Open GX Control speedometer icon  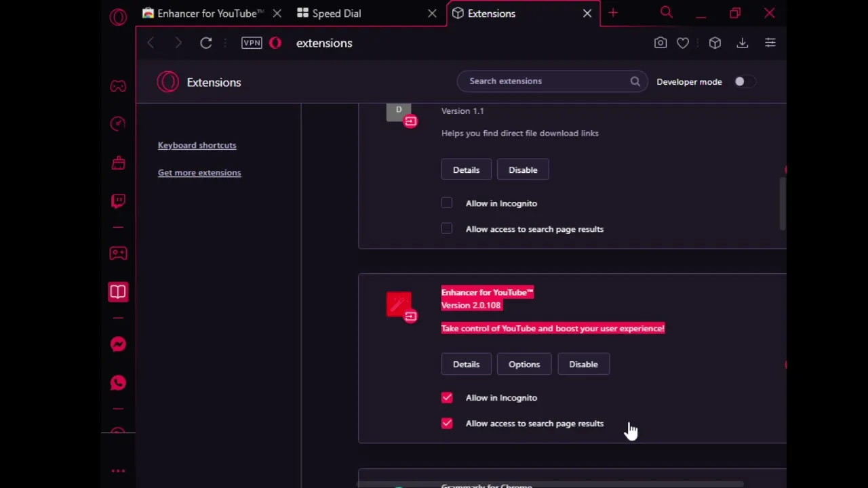[x=118, y=124]
